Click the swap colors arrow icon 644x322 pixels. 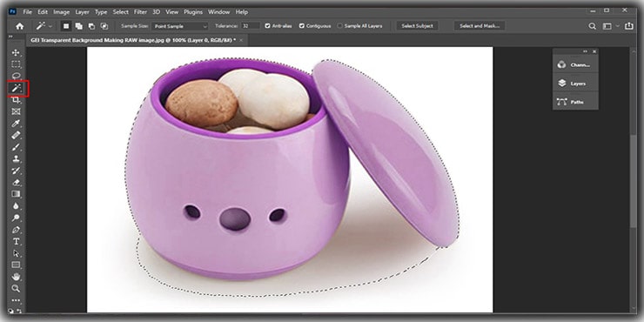[19, 312]
